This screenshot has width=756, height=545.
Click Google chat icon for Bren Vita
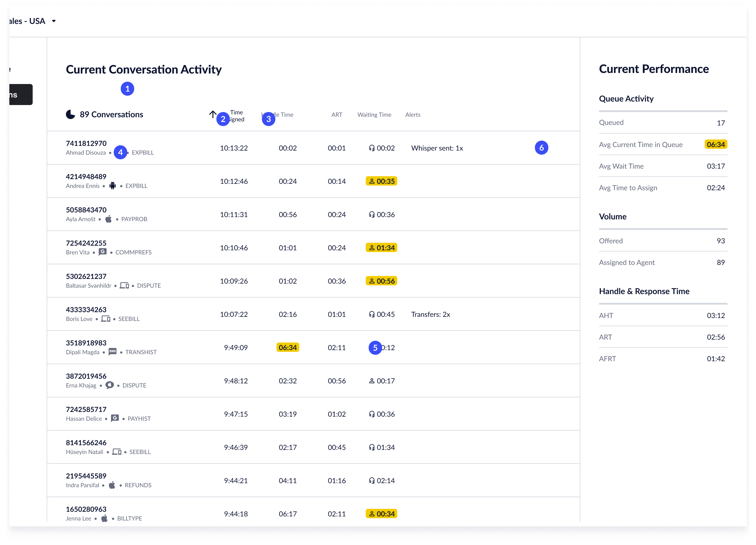[x=102, y=252]
